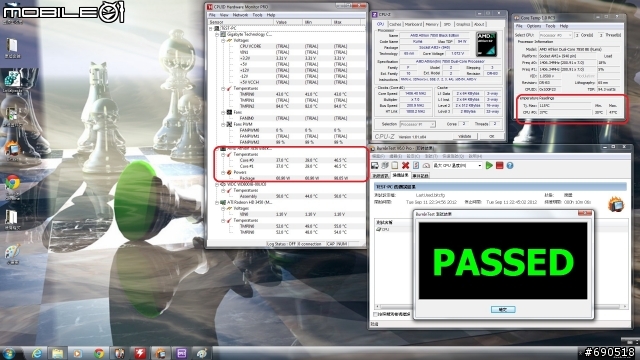Open Internet Explorer from the taskbar
640x360 pixels.
pos(37,353)
